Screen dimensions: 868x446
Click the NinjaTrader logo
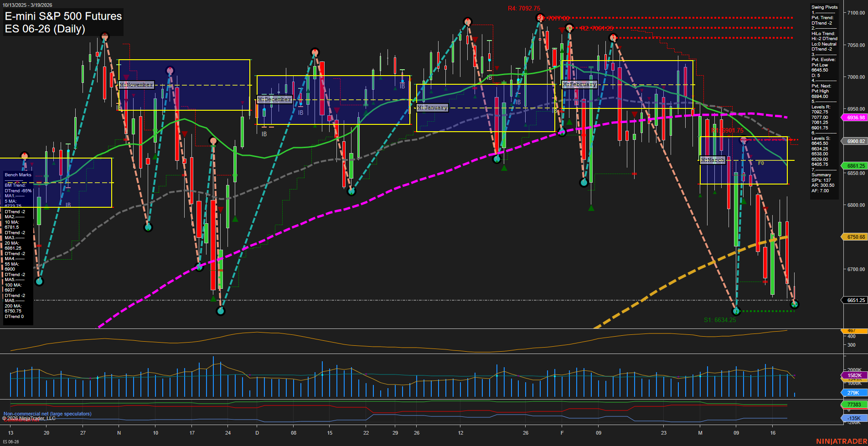click(x=841, y=441)
